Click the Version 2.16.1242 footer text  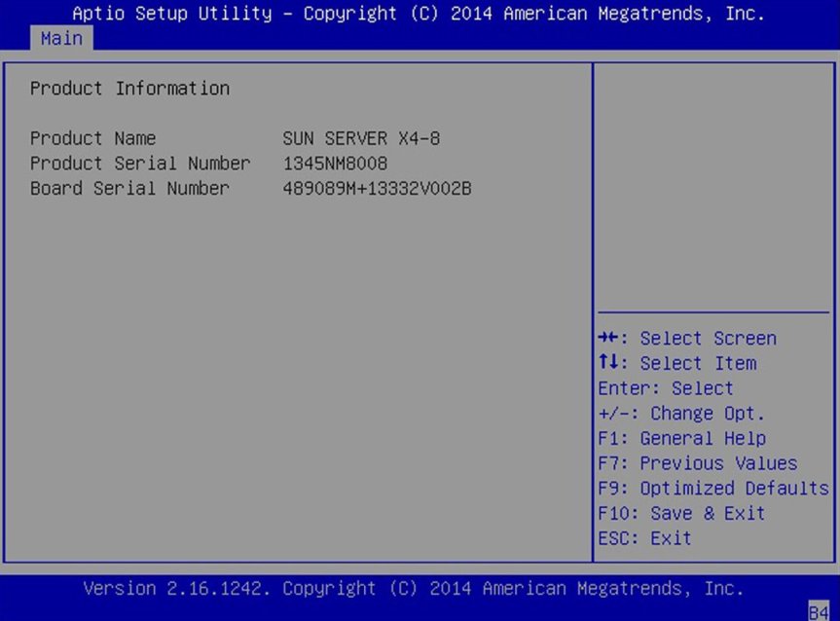coord(414,588)
